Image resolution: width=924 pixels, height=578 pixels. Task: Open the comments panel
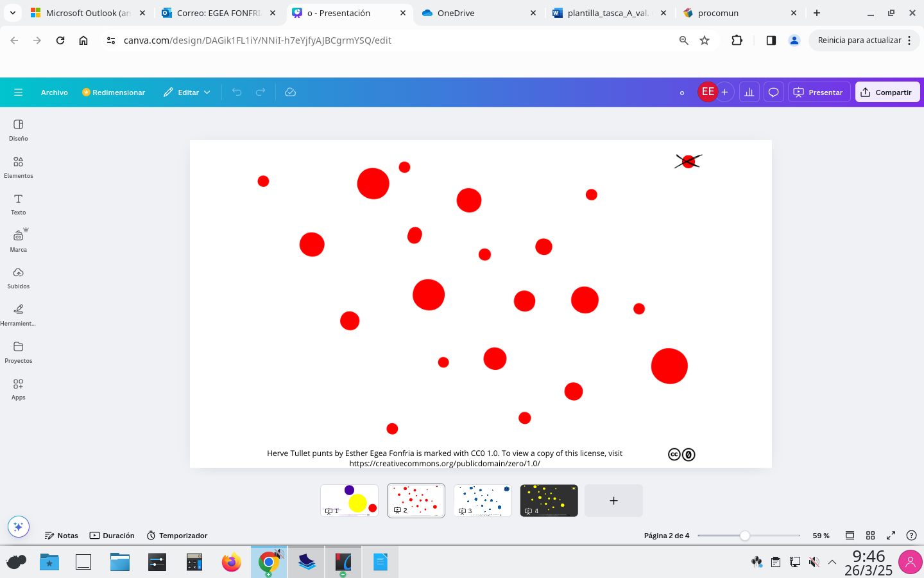(773, 92)
